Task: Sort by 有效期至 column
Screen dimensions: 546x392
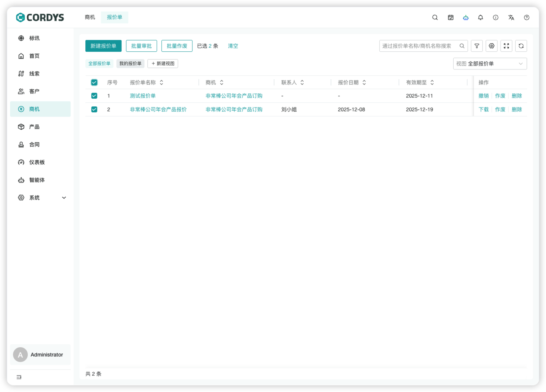Action: tap(432, 82)
